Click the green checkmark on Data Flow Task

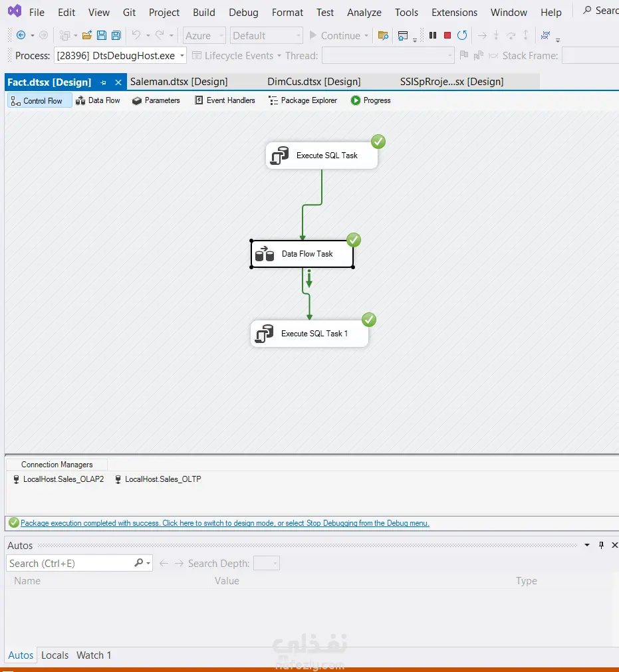[x=354, y=240]
